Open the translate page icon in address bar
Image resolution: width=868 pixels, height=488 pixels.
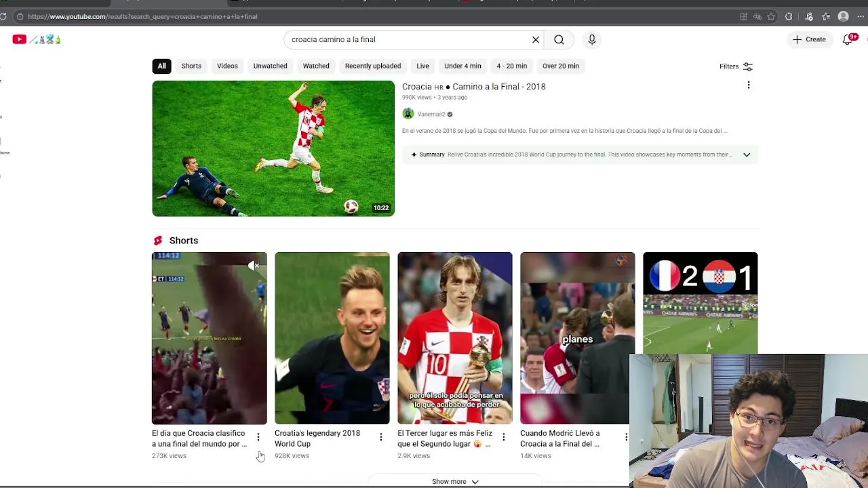(757, 16)
